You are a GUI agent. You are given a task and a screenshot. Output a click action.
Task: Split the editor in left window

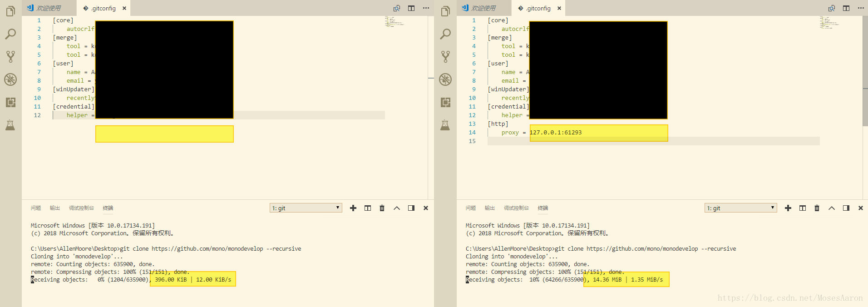coord(411,8)
